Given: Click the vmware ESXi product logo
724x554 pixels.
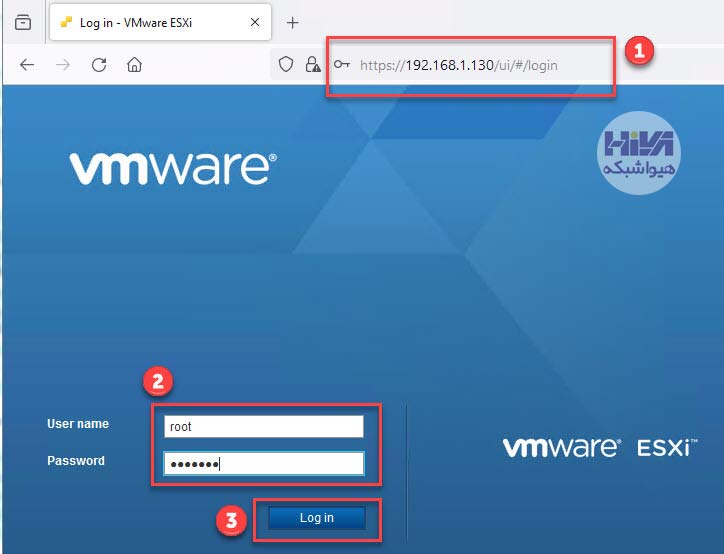Looking at the screenshot, I should [600, 448].
